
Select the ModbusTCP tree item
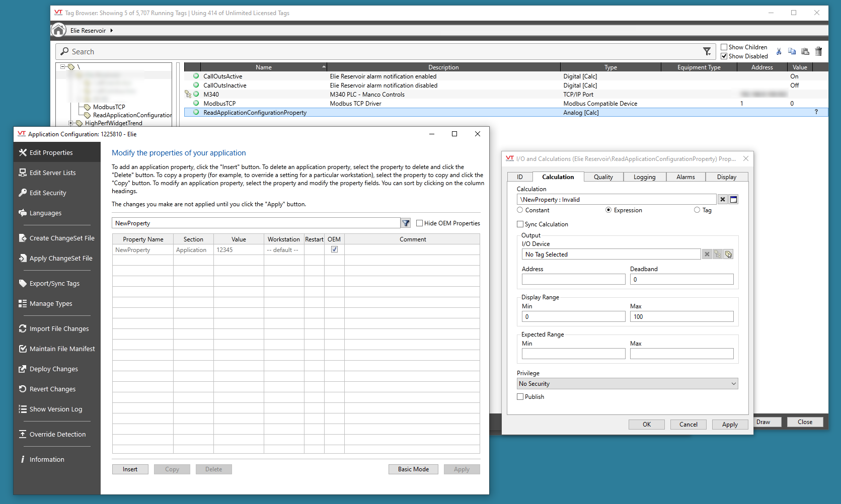point(109,107)
